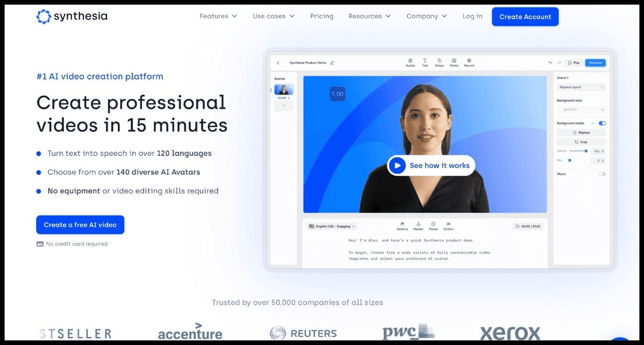Open the Media tool icon
644x345 pixels.
point(454,61)
